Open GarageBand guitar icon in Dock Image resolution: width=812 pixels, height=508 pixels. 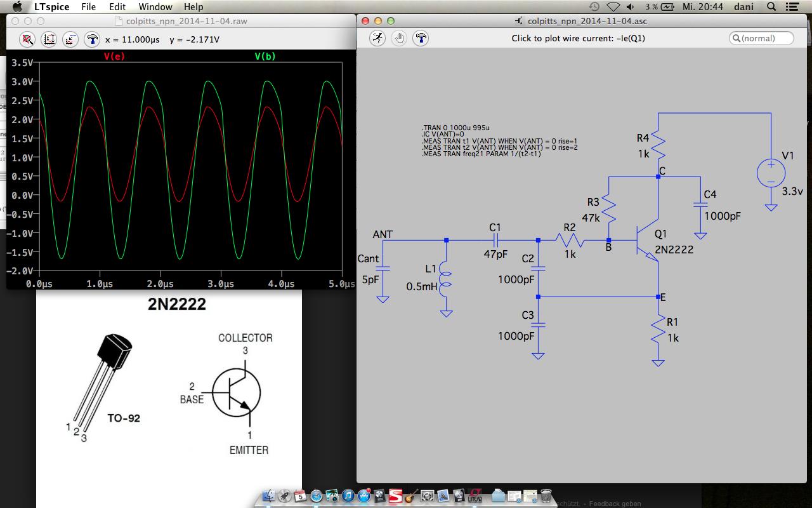[411, 495]
